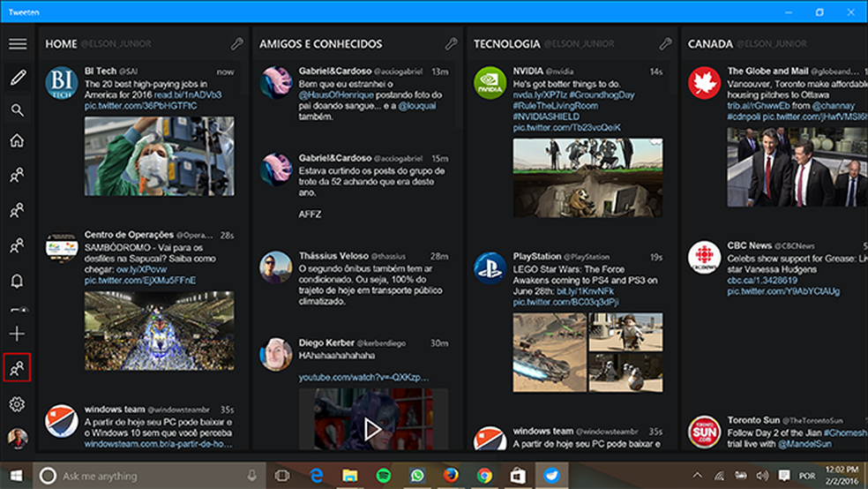Open the youtube.com/watch link in Diego's tweet
Screen dimensions: 868x489
tap(363, 377)
